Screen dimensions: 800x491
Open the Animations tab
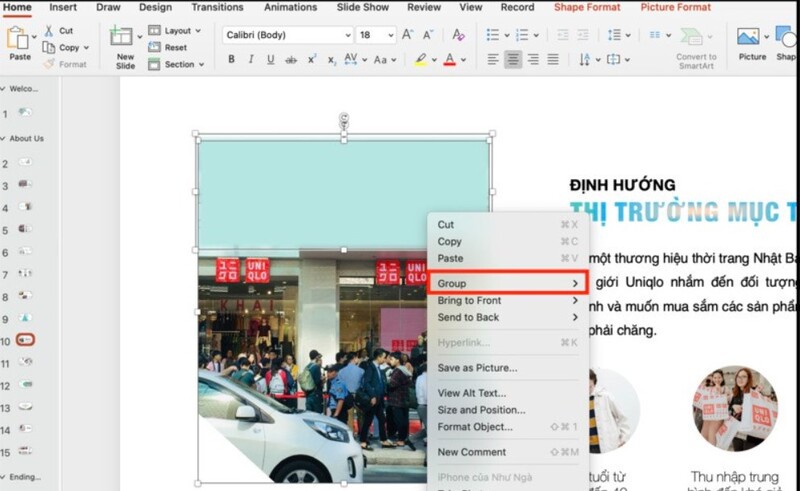click(290, 7)
